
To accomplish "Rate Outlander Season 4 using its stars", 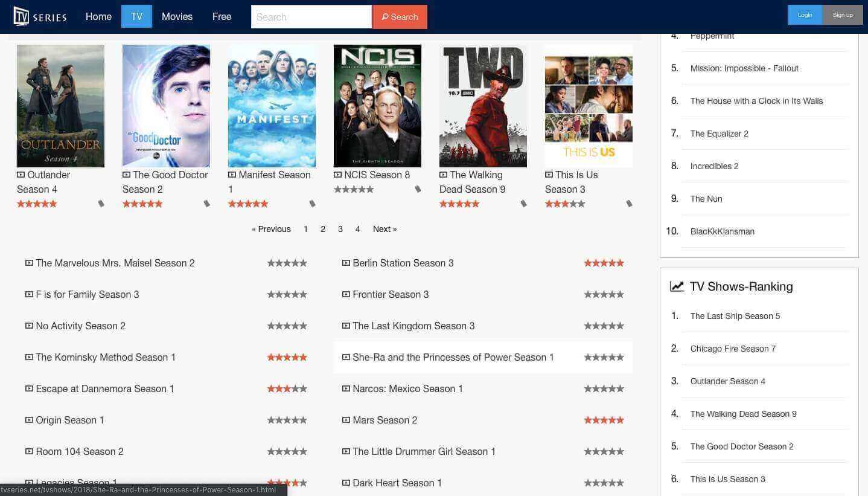I will click(x=37, y=204).
